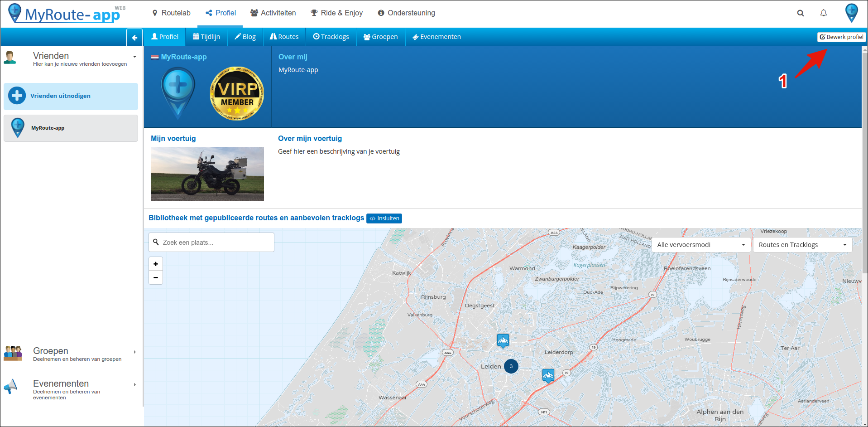Screen dimensions: 868x427
Task: Click the Bewerk profiel button
Action: (841, 37)
